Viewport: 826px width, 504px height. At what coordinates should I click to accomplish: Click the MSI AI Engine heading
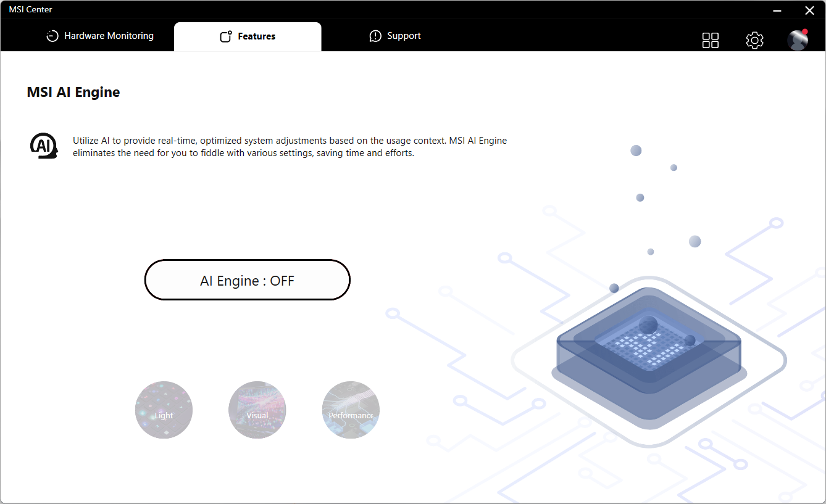pos(73,93)
